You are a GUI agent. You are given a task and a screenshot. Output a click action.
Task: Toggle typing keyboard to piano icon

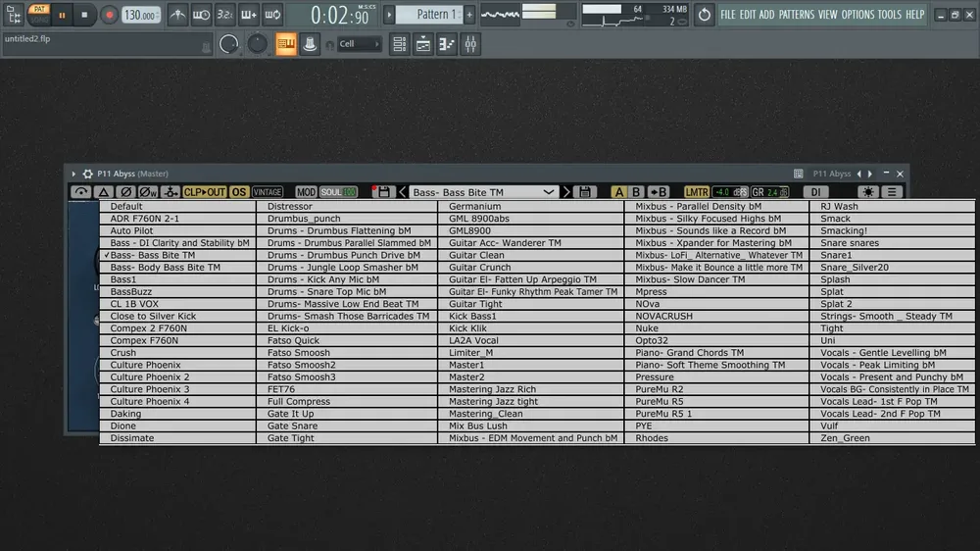pyautogui.click(x=285, y=44)
